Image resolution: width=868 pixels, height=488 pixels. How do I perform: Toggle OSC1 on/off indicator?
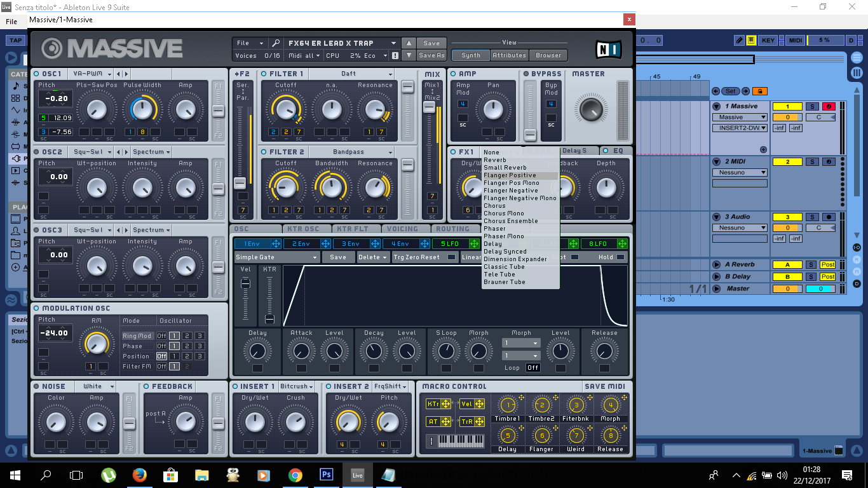37,74
